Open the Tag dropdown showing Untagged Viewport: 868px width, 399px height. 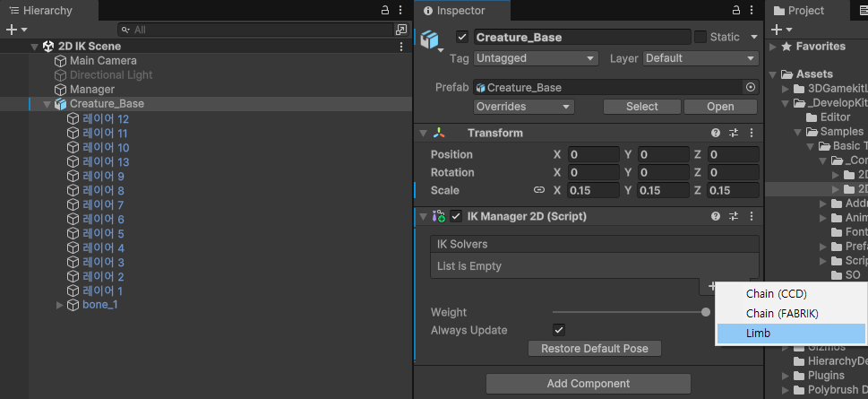point(536,58)
